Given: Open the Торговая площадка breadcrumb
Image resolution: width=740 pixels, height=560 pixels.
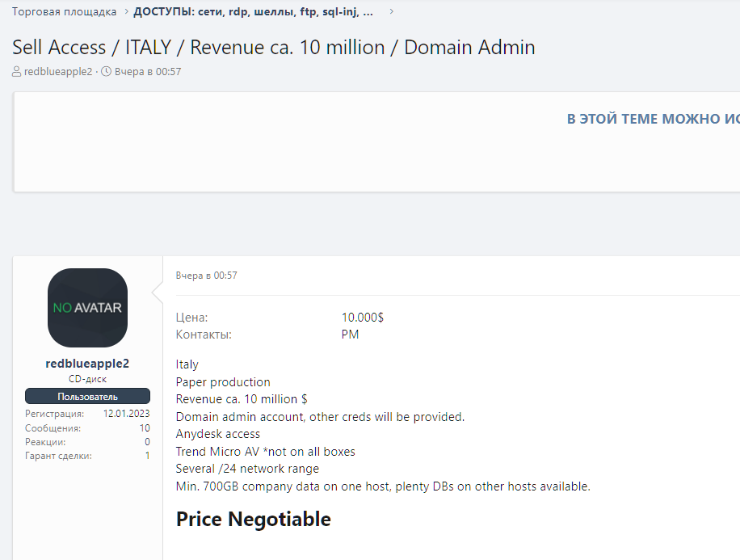Looking at the screenshot, I should coord(63,12).
